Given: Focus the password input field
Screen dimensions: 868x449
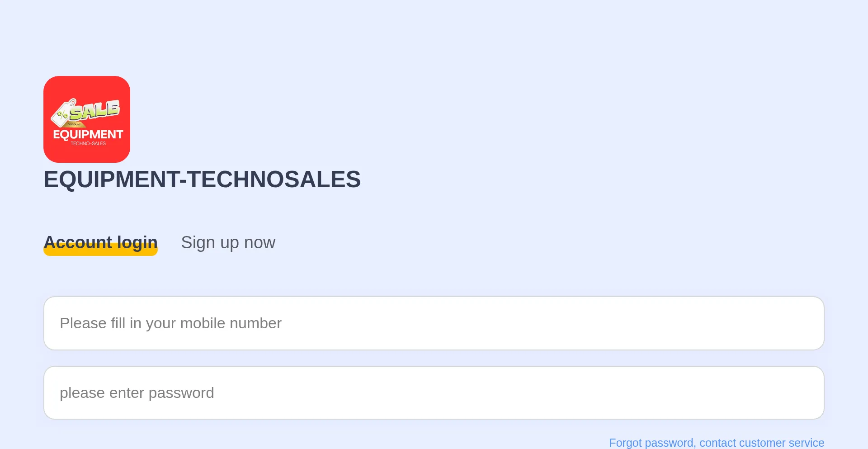Looking at the screenshot, I should tap(434, 393).
